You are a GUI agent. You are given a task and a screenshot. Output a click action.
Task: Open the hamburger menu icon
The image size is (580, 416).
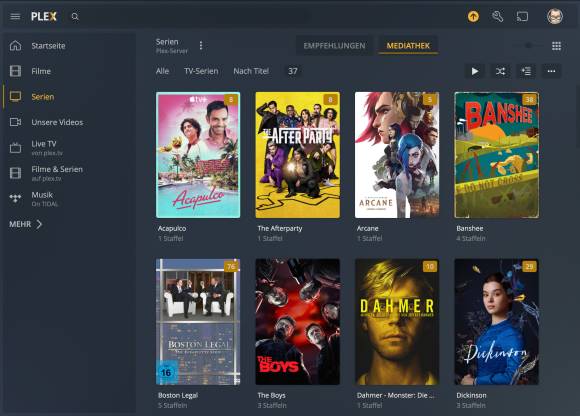click(15, 16)
